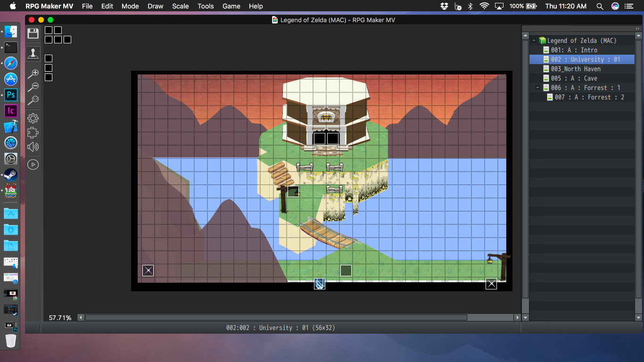Set the actual size 1:1 zoom icon
Image resolution: width=644 pixels, height=362 pixels.
tap(33, 100)
